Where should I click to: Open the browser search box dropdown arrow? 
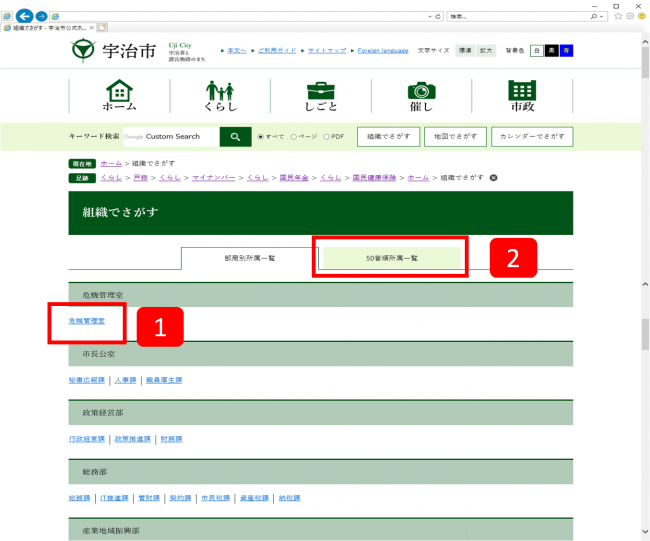tap(599, 17)
